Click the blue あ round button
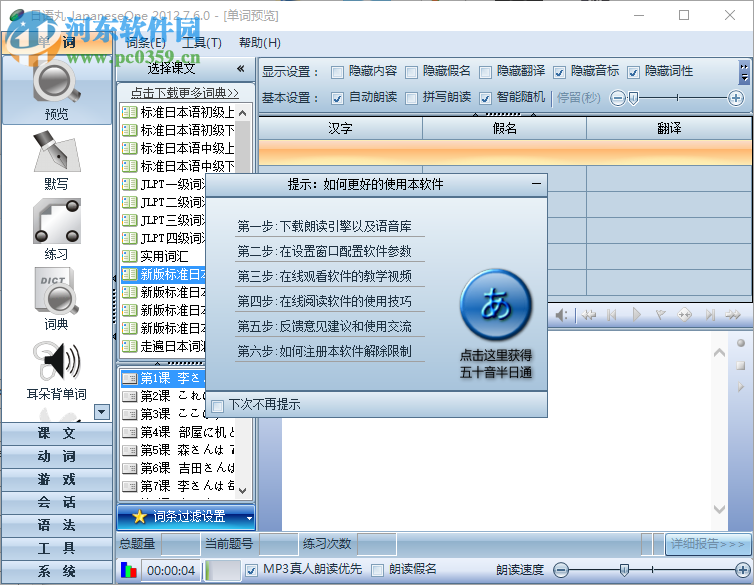This screenshot has height=585, width=754. 496,305
